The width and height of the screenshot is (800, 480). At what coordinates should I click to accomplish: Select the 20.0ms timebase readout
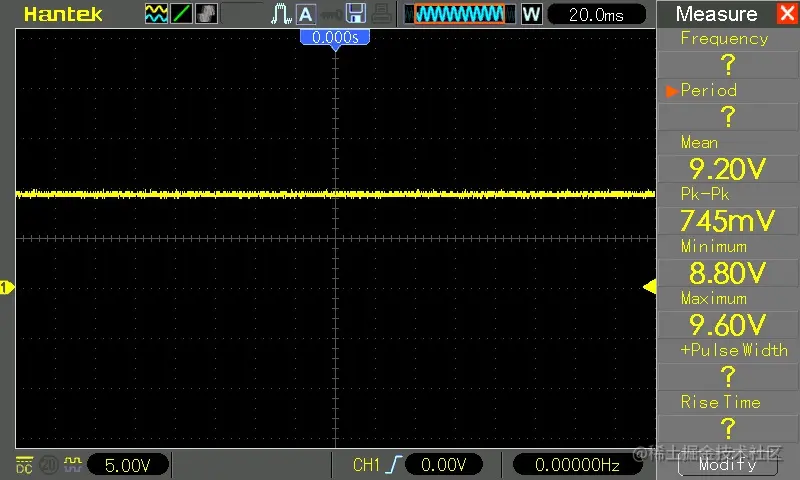596,14
